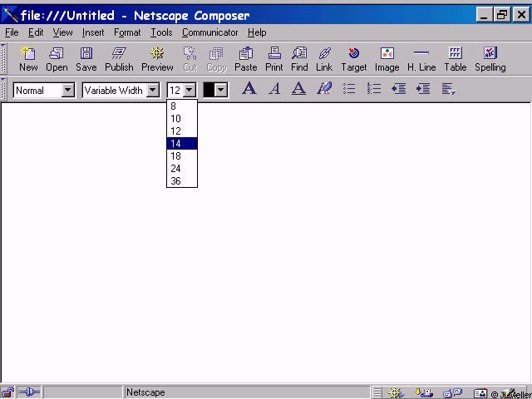Decrease paragraph indent
The width and height of the screenshot is (532, 399).
[x=399, y=89]
